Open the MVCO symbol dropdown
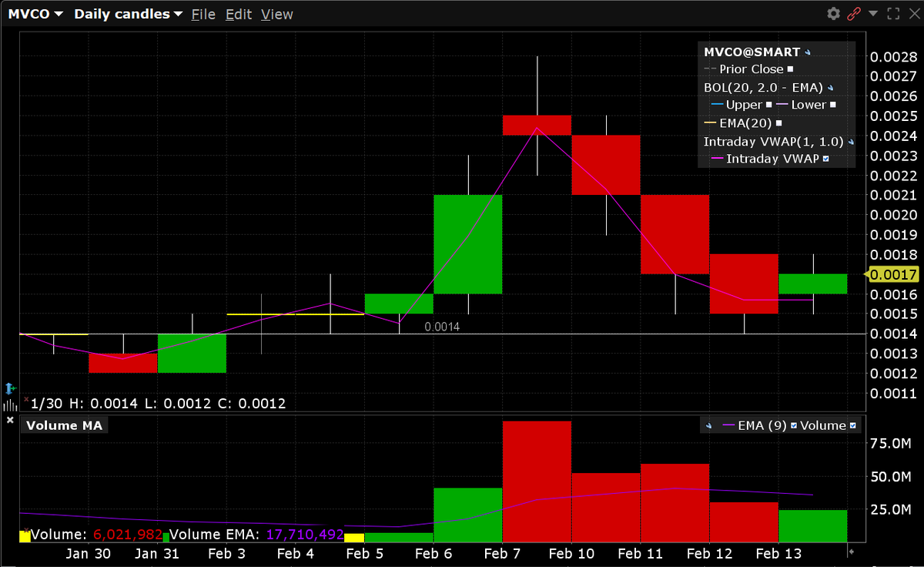This screenshot has width=924, height=567. [35, 14]
